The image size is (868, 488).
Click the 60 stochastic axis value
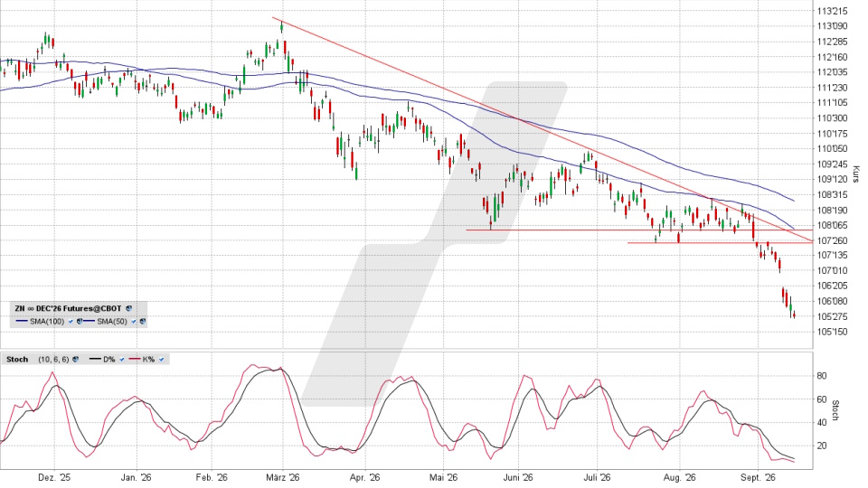822,399
